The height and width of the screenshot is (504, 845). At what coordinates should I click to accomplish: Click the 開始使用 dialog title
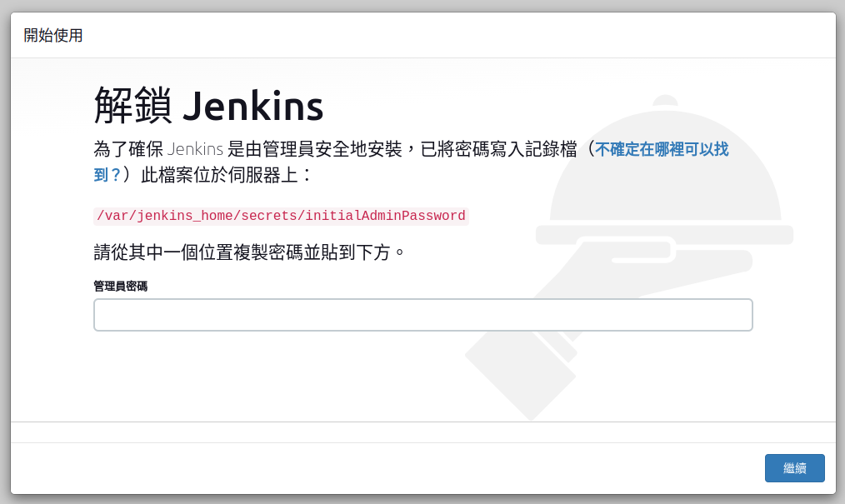[x=53, y=36]
